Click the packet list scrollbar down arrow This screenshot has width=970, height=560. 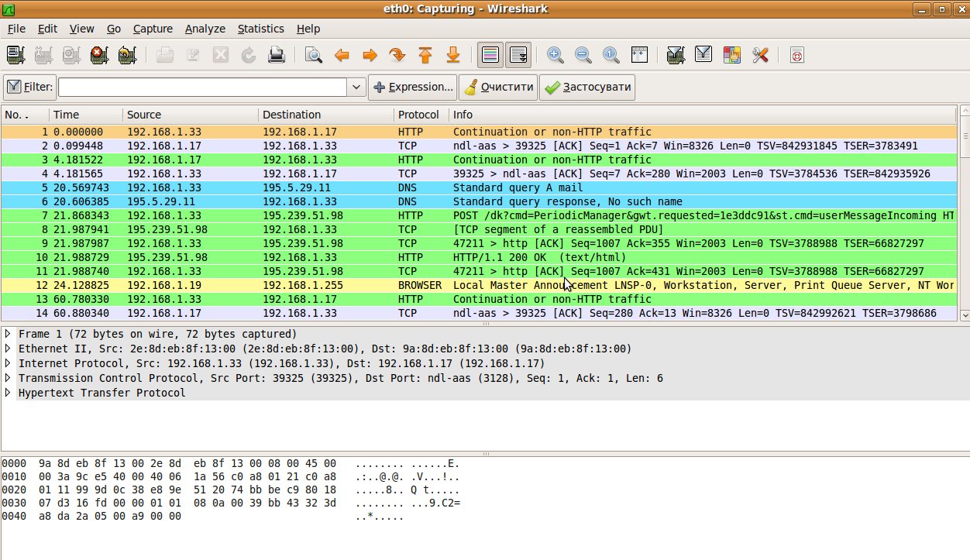coord(965,315)
